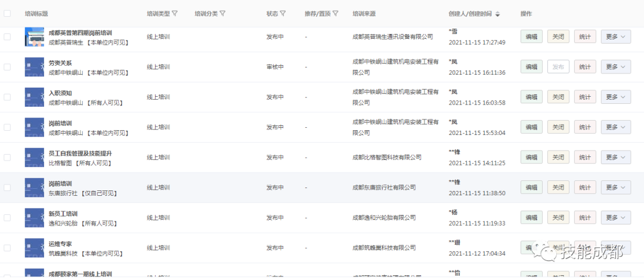Click the 员工自我管理及技能提升 thumbnail icon
Image resolution: width=644 pixels, height=280 pixels.
coord(35,158)
